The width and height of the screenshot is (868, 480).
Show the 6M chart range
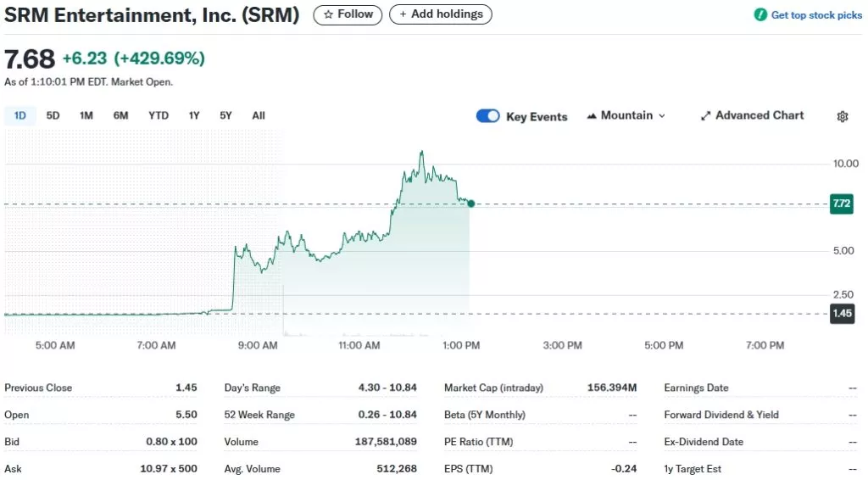[x=120, y=115]
